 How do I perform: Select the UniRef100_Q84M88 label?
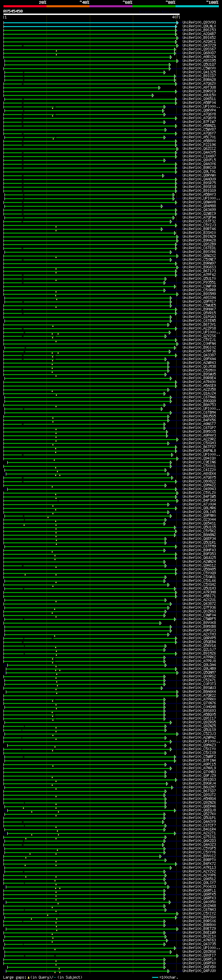click(199, 206)
